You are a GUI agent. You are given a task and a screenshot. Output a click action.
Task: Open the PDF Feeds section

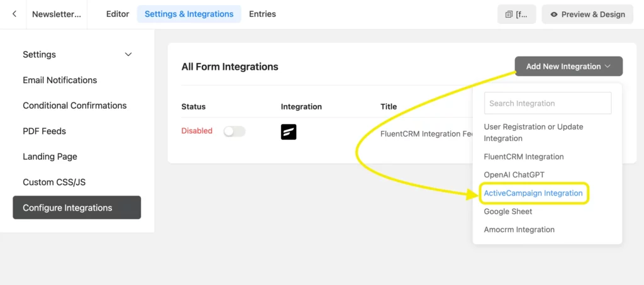[44, 131]
